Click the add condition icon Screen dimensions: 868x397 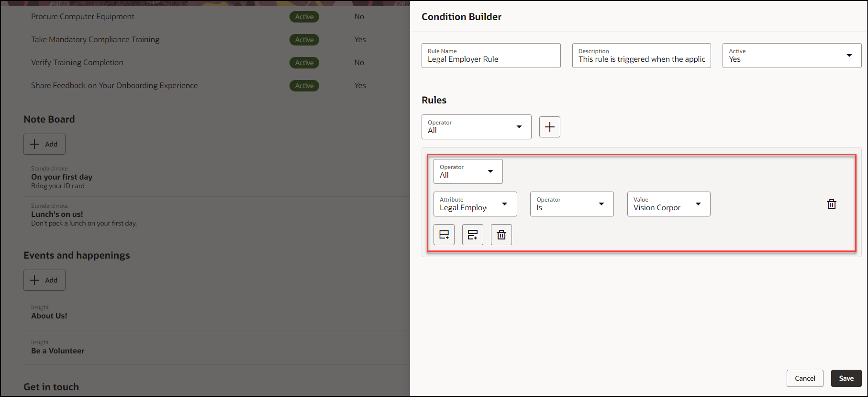444,235
